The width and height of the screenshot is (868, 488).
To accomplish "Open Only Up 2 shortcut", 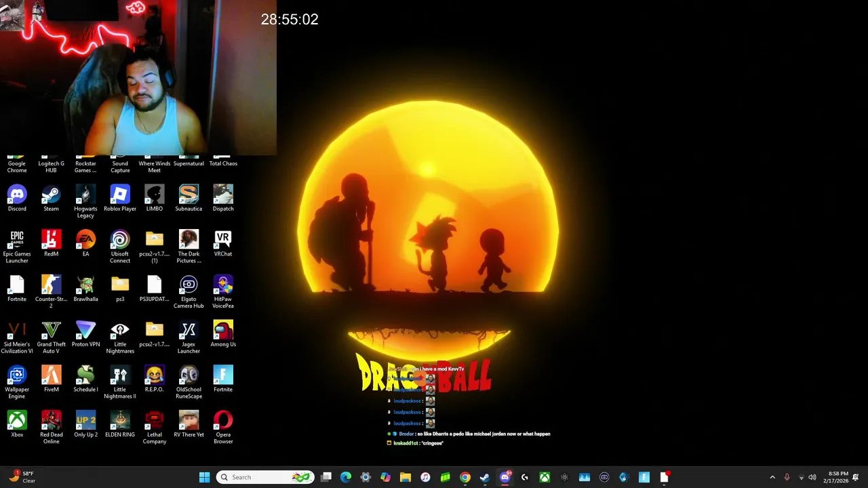I will pos(85,424).
